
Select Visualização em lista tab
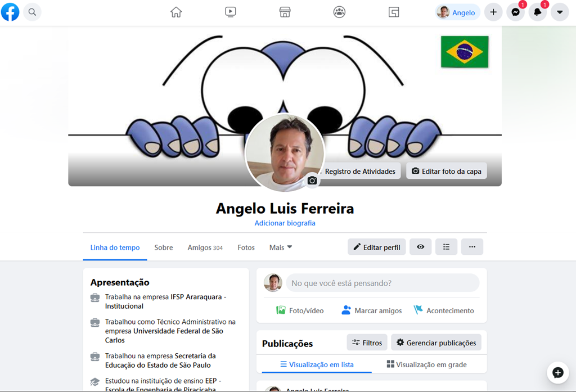[x=317, y=364]
